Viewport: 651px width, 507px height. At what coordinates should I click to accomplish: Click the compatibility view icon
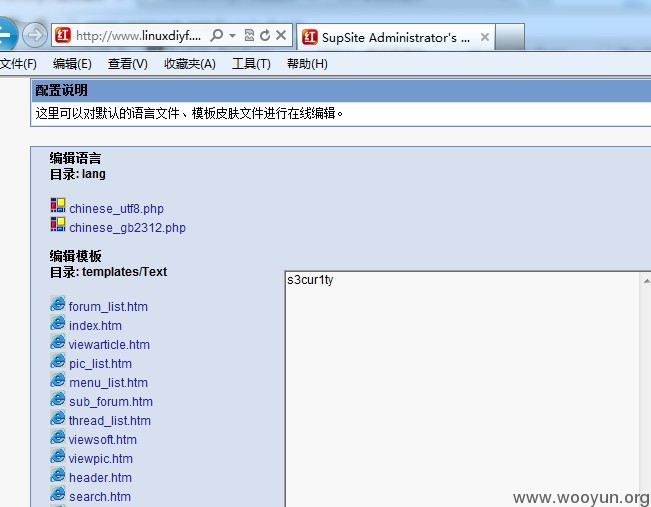point(249,35)
